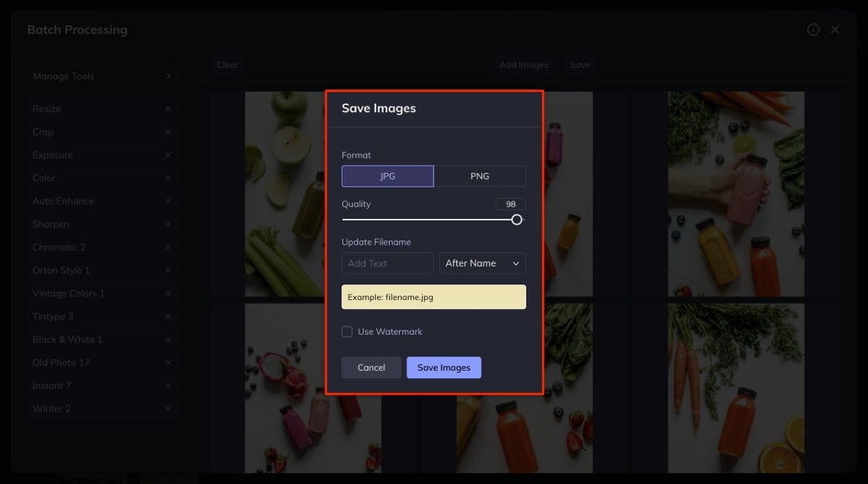This screenshot has height=484, width=868.
Task: Delete the Exposure tool via its X icon
Action: coord(167,156)
